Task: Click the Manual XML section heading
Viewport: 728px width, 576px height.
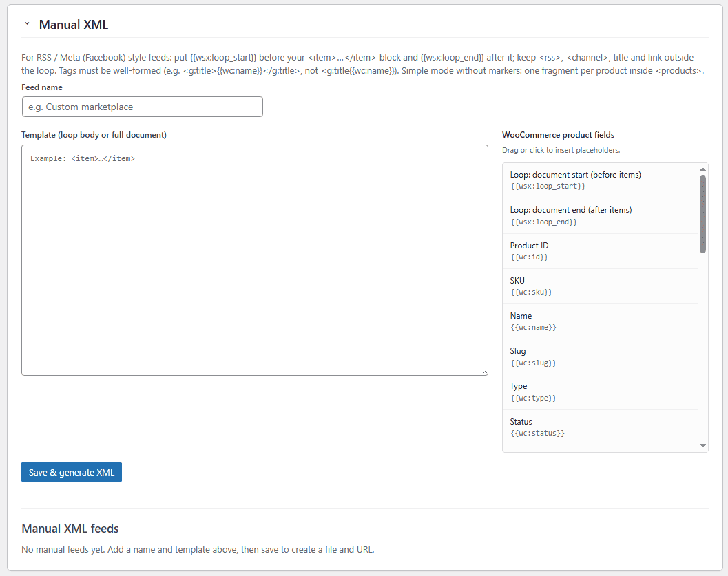Action: (74, 25)
